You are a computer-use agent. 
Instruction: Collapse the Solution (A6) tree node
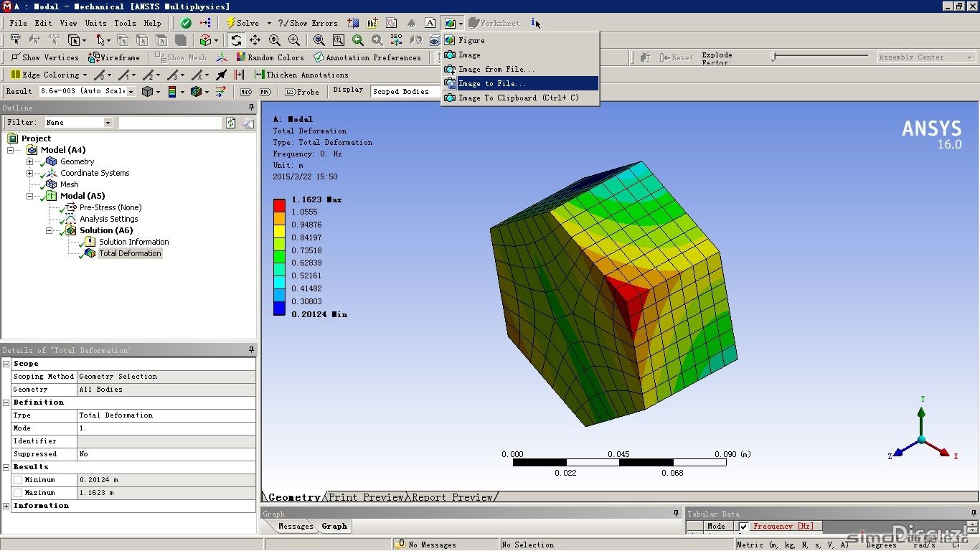pos(50,230)
